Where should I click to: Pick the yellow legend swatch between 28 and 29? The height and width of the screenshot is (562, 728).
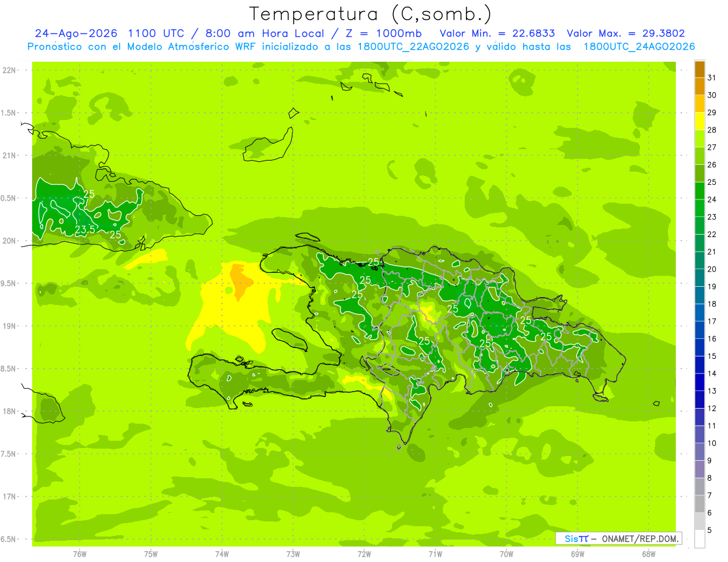pos(699,122)
